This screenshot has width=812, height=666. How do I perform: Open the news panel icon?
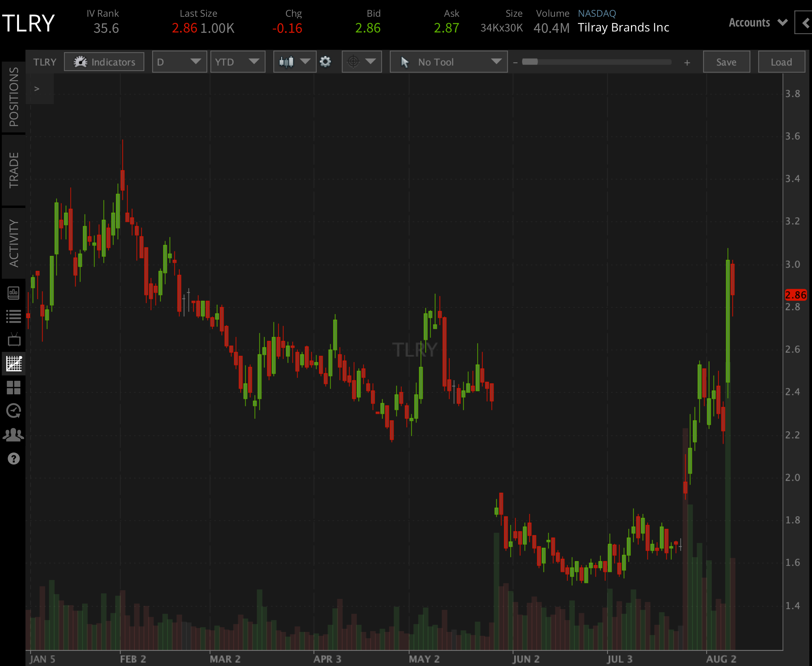(13, 293)
